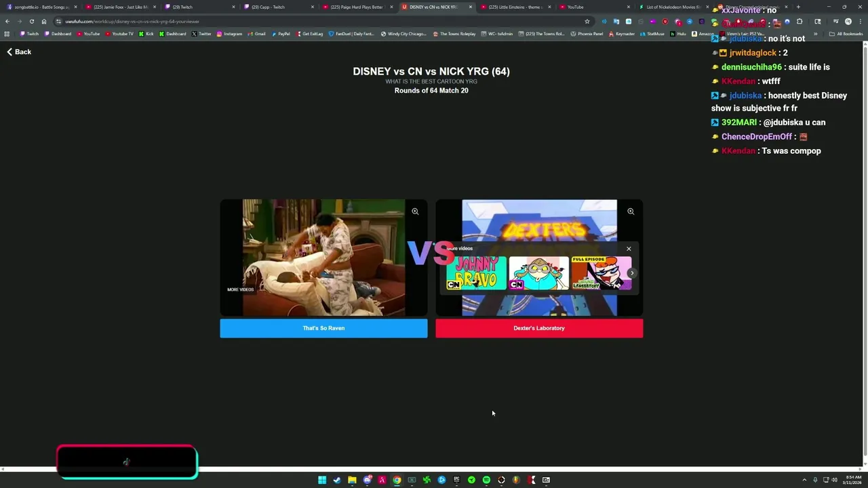Switch to the Jamie Foxx YouTube tab
Screen dimensions: 868x488
[x=120, y=7]
